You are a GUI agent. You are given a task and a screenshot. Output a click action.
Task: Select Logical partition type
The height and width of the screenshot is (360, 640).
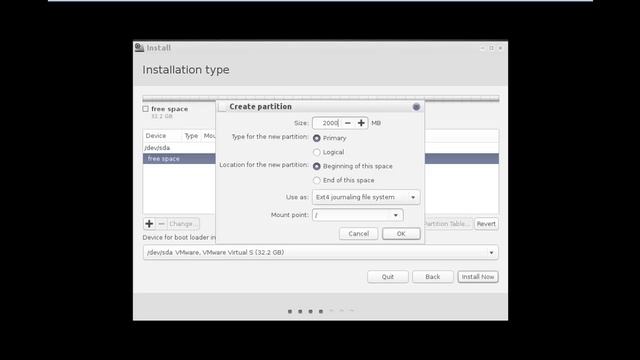pyautogui.click(x=317, y=152)
